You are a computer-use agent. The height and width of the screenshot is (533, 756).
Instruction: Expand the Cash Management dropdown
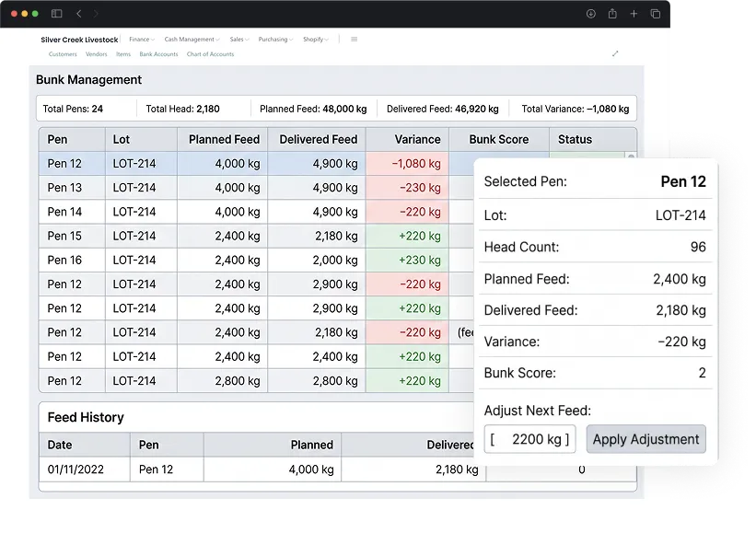click(x=192, y=39)
